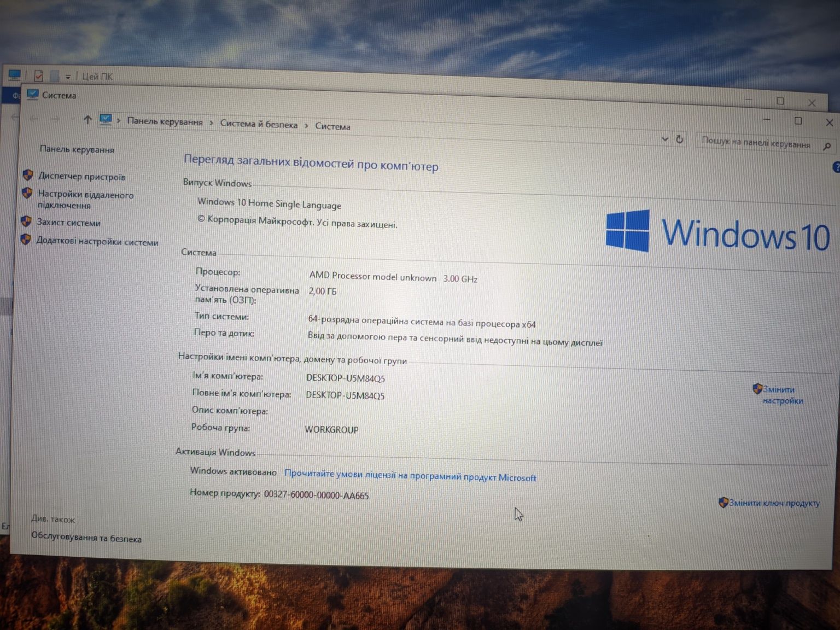Go forward with the forward arrow

pos(55,119)
